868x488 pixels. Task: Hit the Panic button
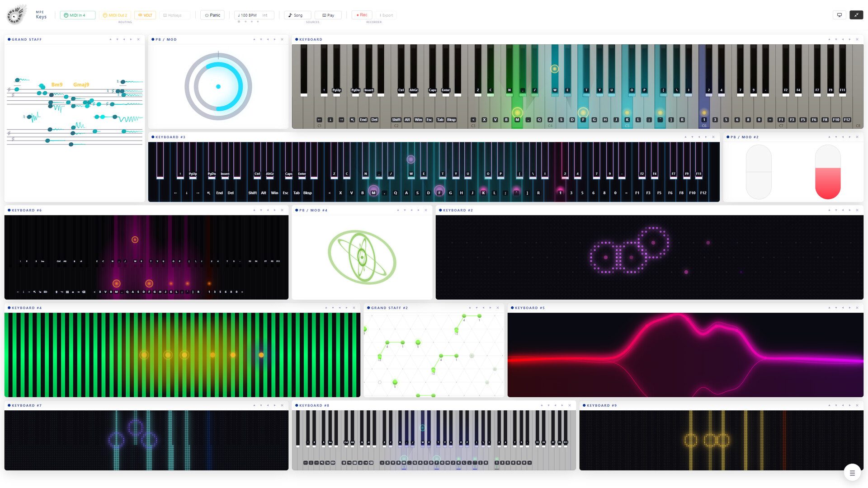coord(212,15)
